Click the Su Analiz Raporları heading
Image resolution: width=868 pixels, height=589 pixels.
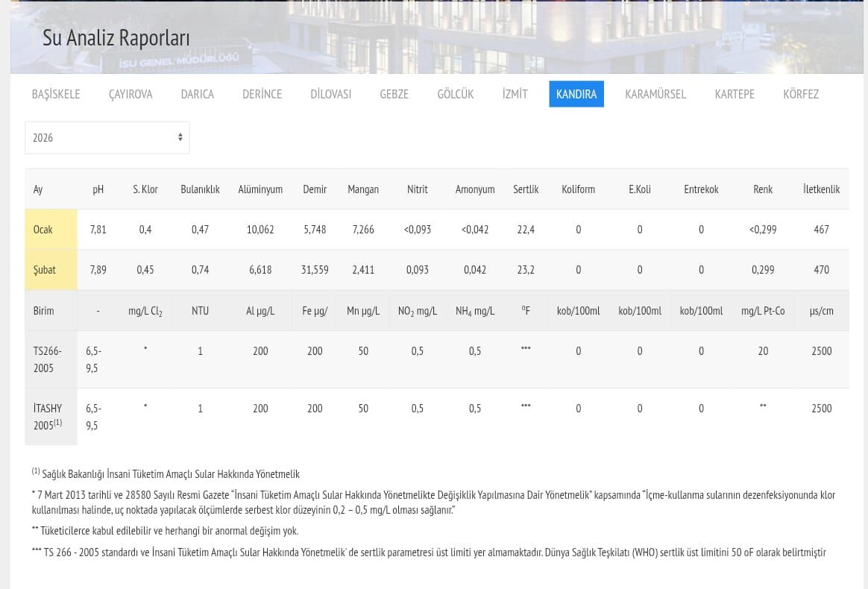tap(116, 38)
